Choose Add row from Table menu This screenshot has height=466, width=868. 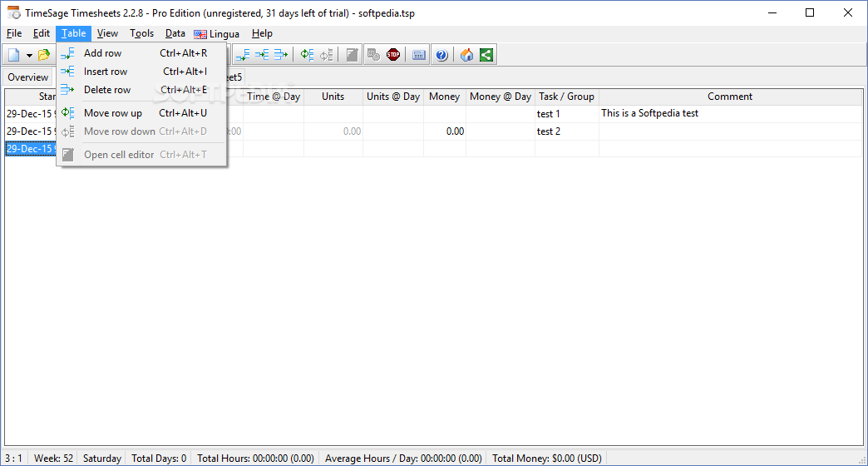coord(141,53)
